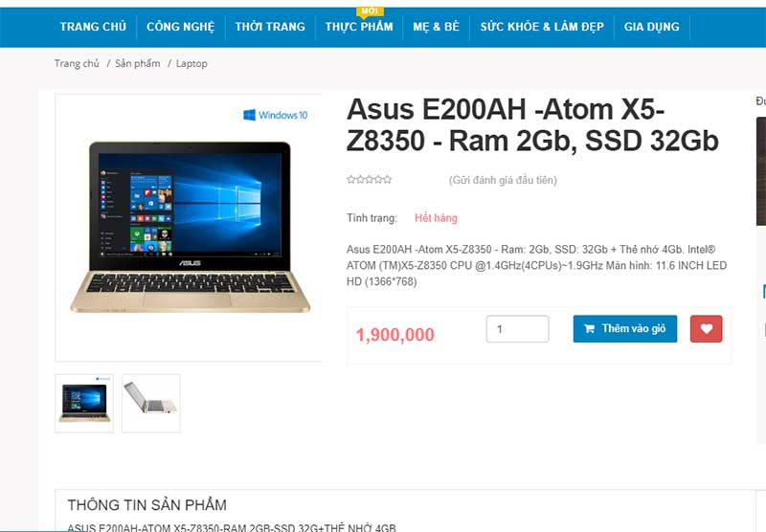The height and width of the screenshot is (532, 766).
Task: Navigate to the GIA DỤNG menu
Action: [x=652, y=27]
